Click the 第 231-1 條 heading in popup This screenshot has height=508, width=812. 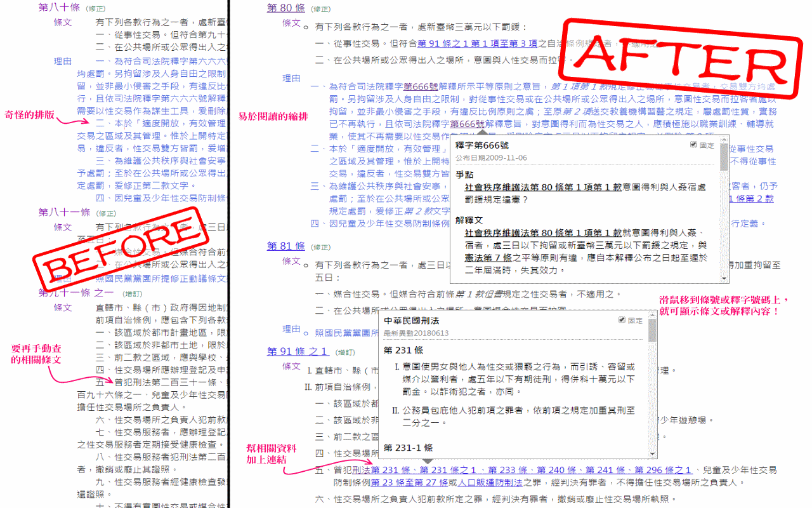click(409, 447)
